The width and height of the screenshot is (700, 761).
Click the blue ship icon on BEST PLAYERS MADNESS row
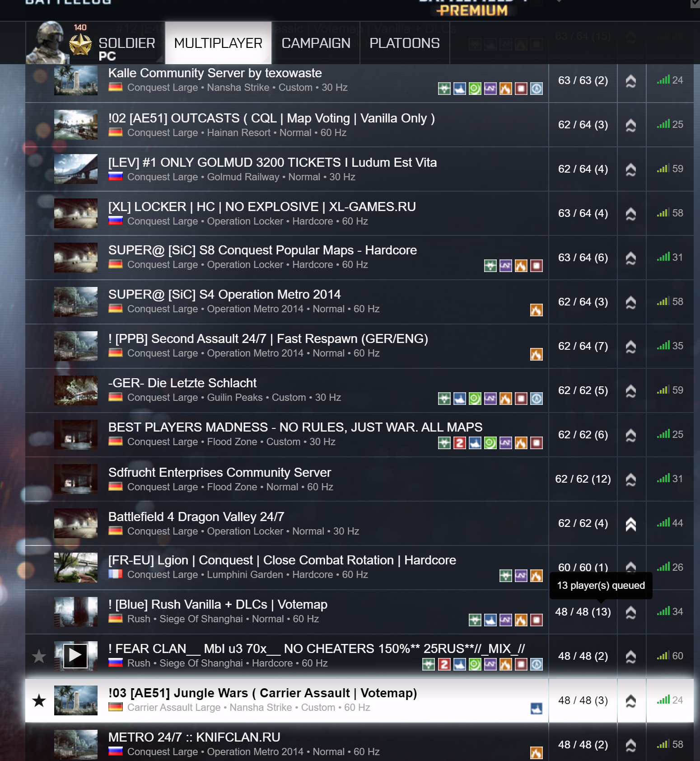[x=475, y=443]
